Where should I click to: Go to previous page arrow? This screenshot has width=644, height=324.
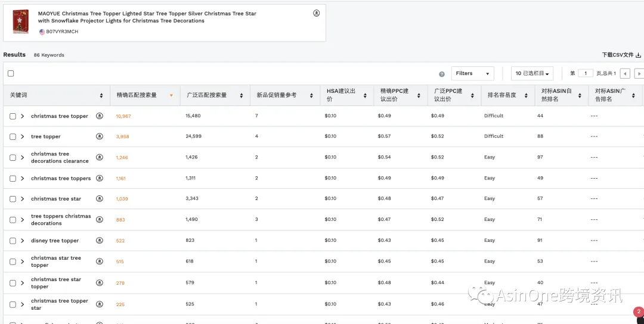pos(625,74)
